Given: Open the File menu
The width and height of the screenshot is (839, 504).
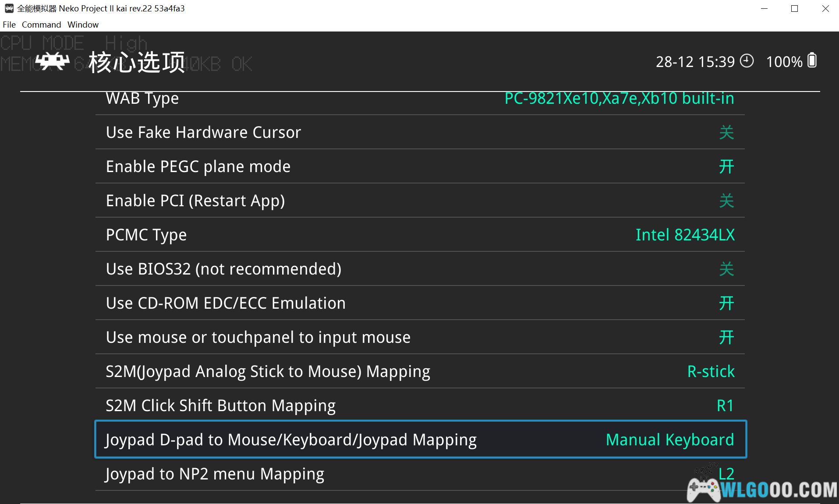Looking at the screenshot, I should (9, 25).
